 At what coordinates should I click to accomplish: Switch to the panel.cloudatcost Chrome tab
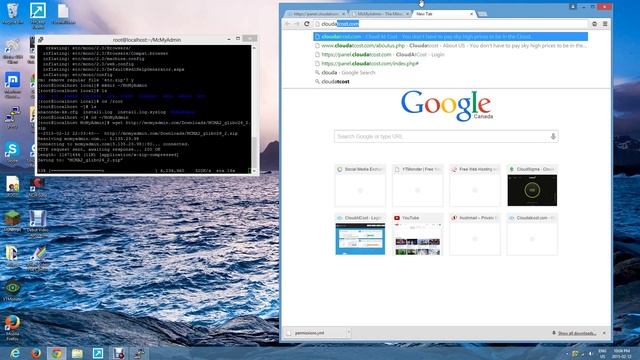(315, 14)
